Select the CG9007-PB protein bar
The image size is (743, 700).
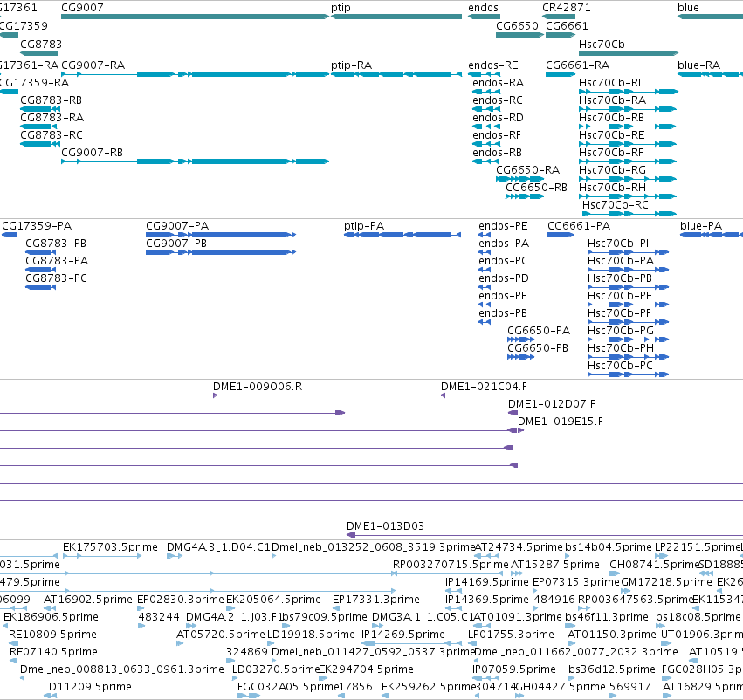point(221,252)
